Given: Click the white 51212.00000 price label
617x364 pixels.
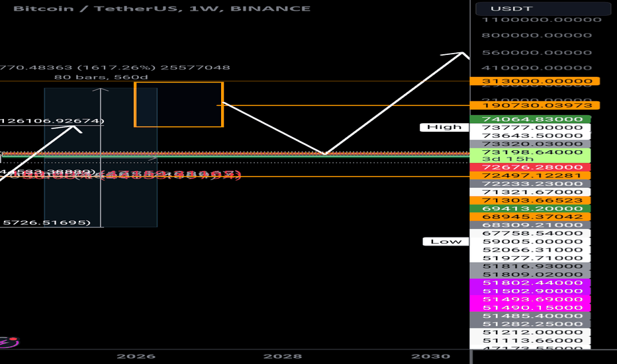Looking at the screenshot, I should tap(530, 332).
